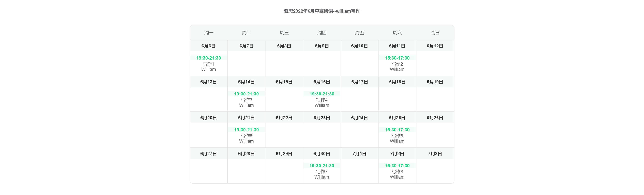Click the 6月27日 date header

[209, 154]
